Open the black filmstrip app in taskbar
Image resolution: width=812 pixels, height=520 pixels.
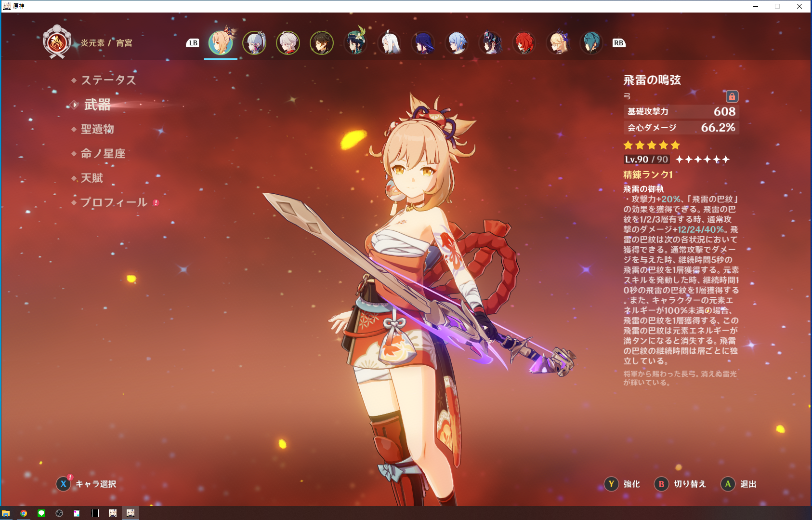tap(95, 513)
